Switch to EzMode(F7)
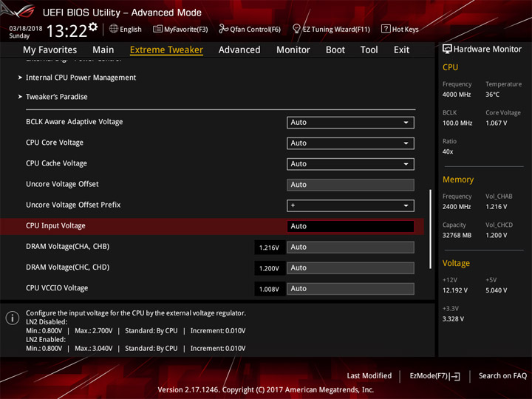This screenshot has height=399, width=532. click(434, 376)
